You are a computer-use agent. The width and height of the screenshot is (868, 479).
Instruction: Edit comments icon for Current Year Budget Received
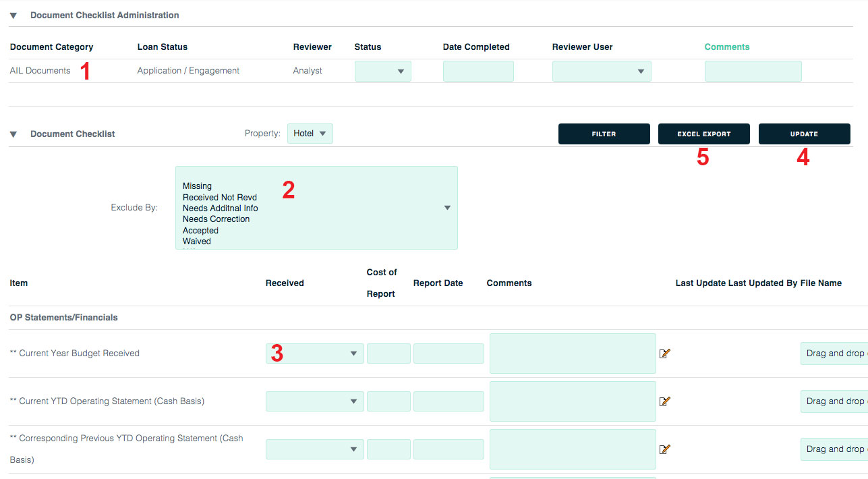[665, 354]
